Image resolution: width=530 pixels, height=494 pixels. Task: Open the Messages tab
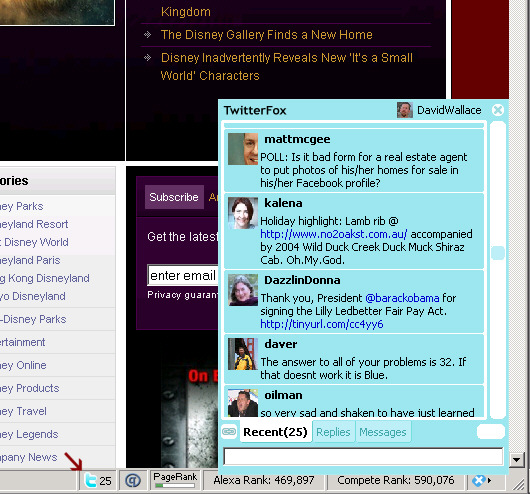click(383, 432)
